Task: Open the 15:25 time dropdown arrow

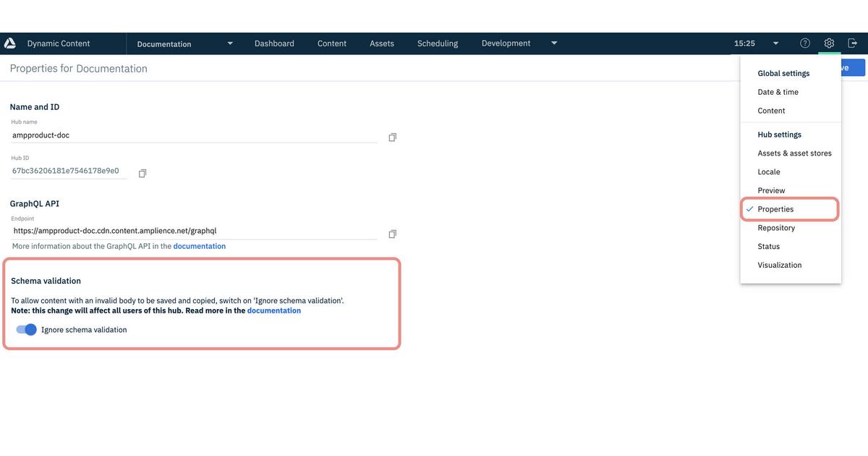Action: tap(775, 43)
